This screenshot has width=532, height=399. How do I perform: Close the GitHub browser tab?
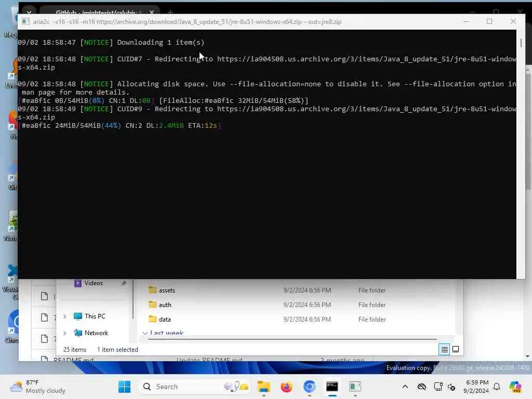point(152,12)
